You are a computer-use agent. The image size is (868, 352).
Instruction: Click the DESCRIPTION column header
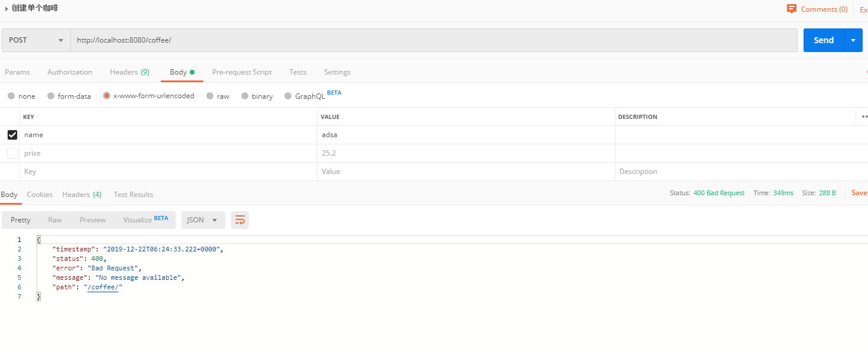point(637,117)
